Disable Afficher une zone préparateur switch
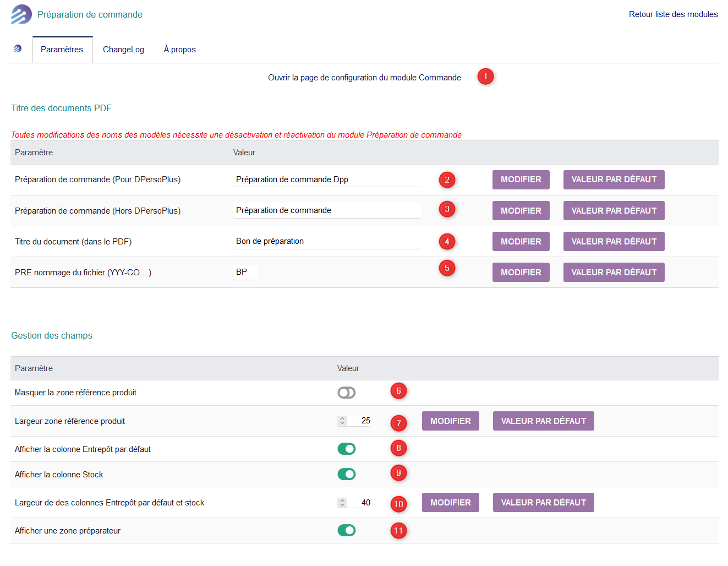 coord(347,531)
